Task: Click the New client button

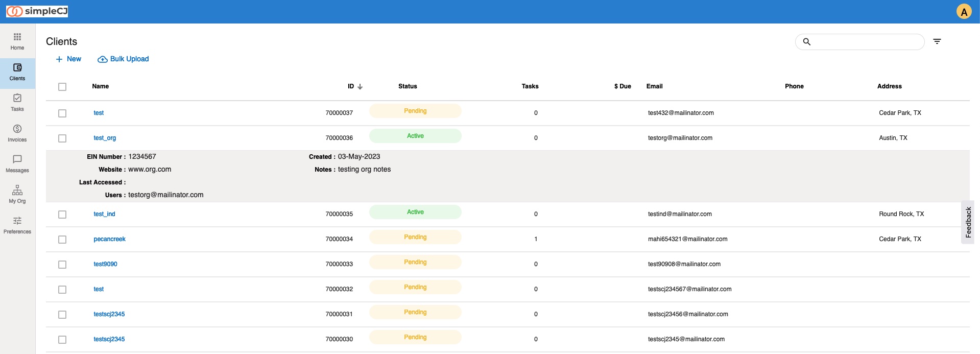Action: (x=68, y=59)
